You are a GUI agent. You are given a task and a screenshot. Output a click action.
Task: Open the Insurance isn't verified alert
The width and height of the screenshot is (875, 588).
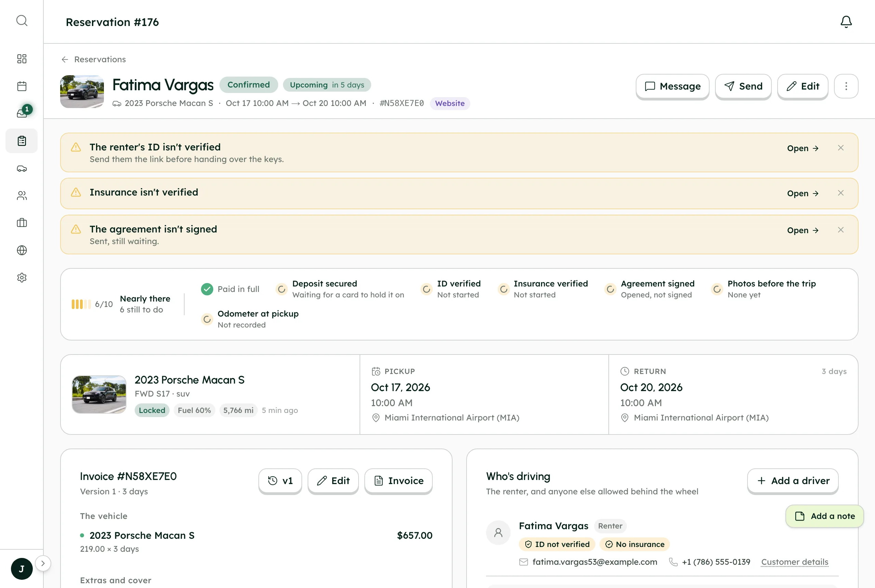coord(803,193)
